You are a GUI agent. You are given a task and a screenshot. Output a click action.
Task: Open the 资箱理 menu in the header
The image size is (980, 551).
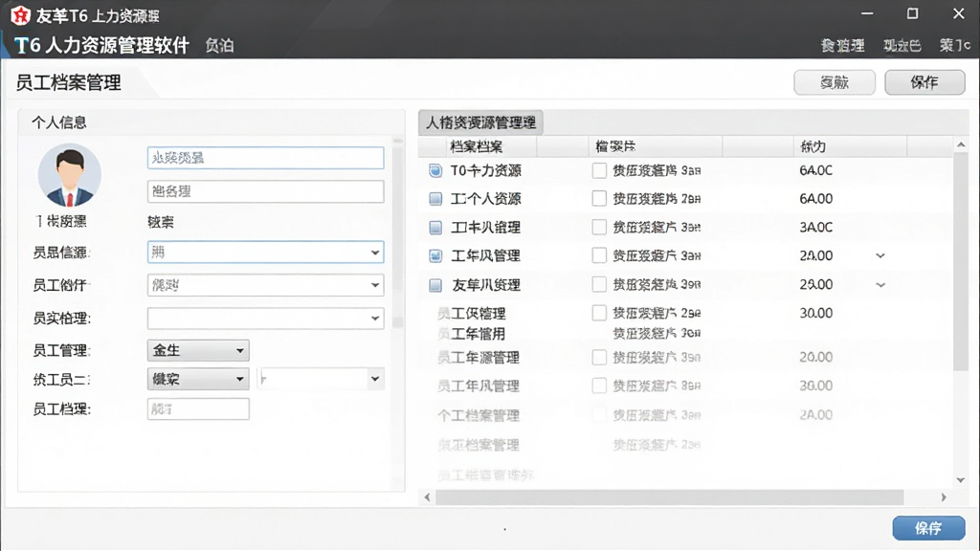(842, 46)
